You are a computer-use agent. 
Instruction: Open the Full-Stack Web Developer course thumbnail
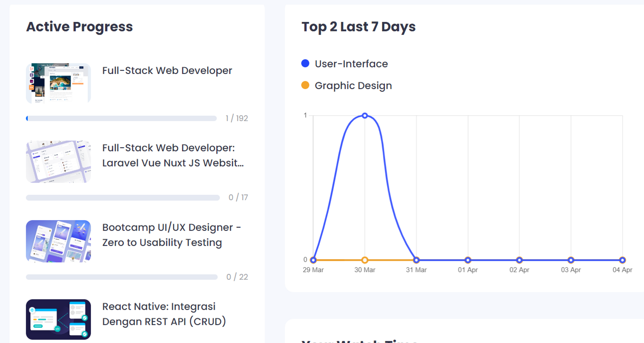pyautogui.click(x=58, y=83)
